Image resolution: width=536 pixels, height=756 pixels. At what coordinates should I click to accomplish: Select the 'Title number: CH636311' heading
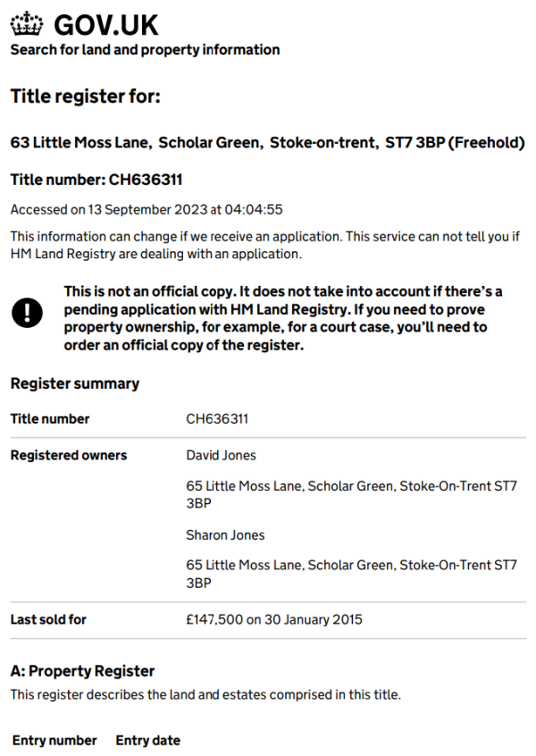point(96,180)
